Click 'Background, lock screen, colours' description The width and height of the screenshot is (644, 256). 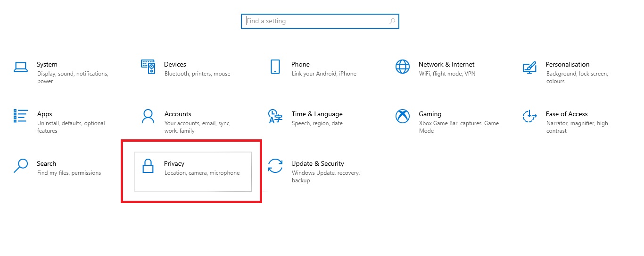click(577, 77)
